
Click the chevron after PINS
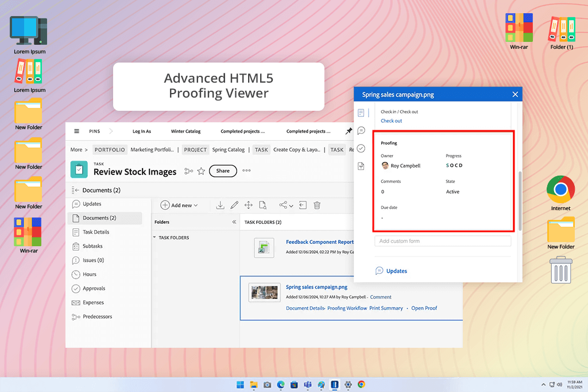pos(111,131)
